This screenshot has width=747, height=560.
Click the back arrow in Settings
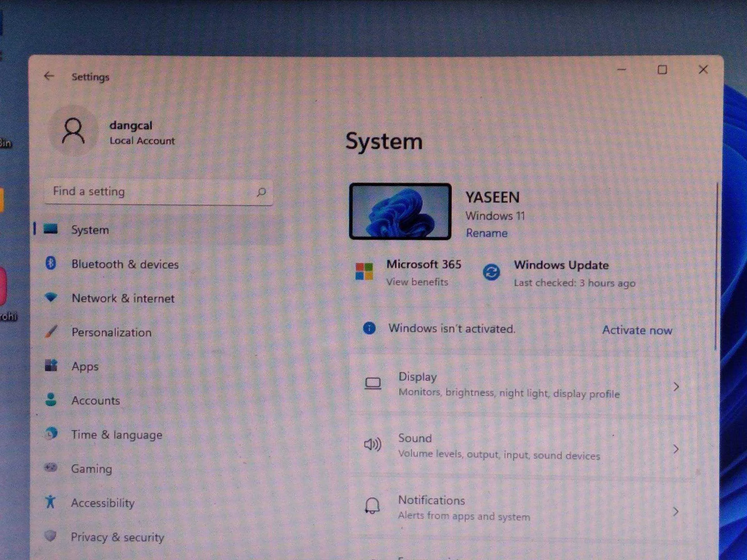click(49, 76)
